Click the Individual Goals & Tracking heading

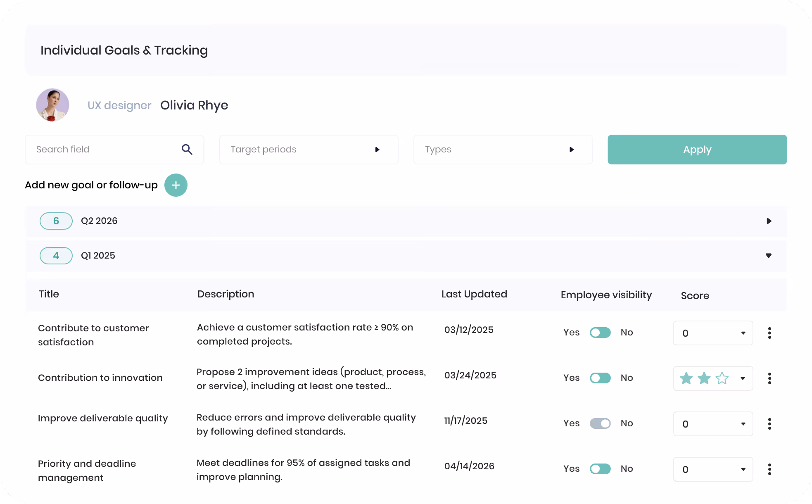pyautogui.click(x=124, y=50)
